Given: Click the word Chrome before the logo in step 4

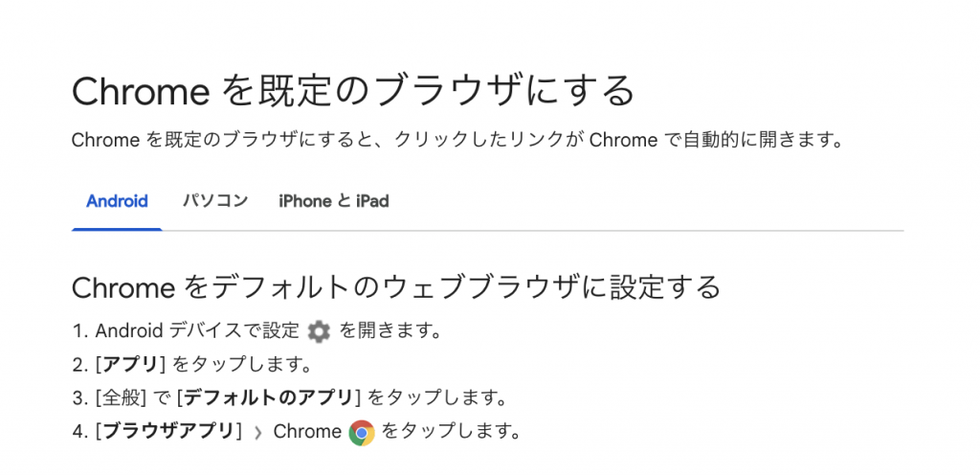Looking at the screenshot, I should pyautogui.click(x=307, y=431).
